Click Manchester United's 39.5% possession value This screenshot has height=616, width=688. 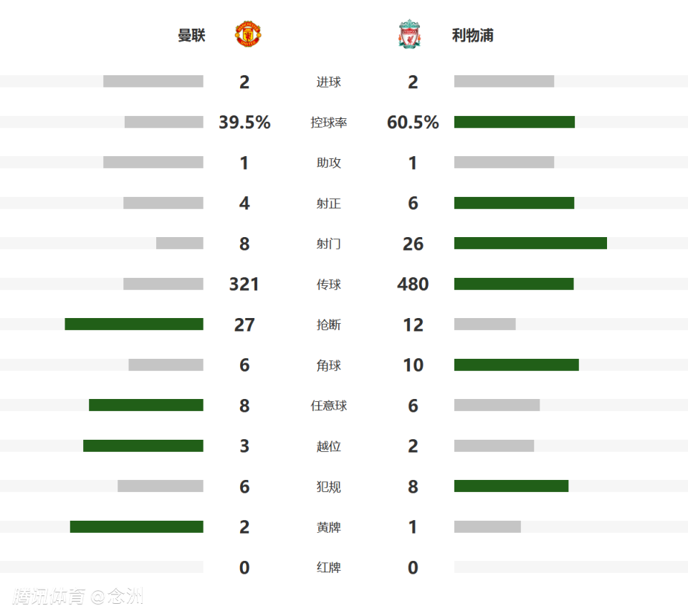point(244,122)
